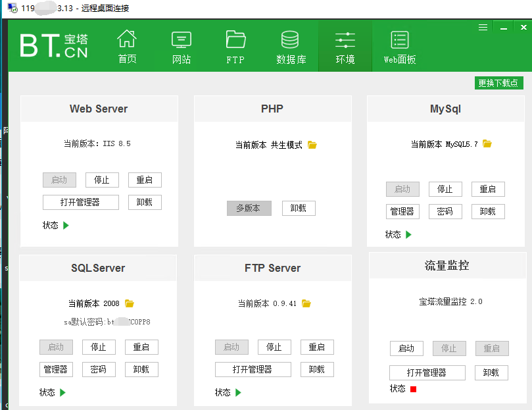Click the remote desktop connection title icon
The width and height of the screenshot is (532, 410).
point(12,8)
